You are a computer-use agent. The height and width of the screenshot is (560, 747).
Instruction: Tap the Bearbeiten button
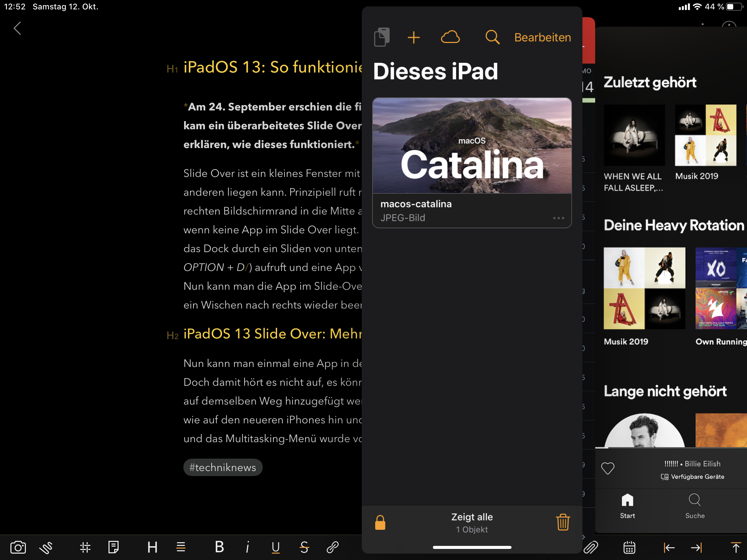(542, 38)
